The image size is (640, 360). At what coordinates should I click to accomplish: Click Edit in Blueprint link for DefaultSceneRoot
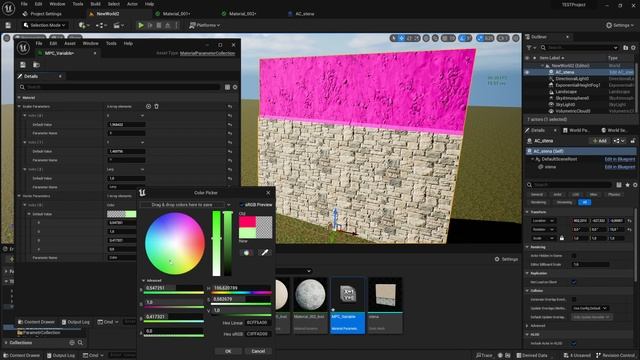[x=620, y=159]
